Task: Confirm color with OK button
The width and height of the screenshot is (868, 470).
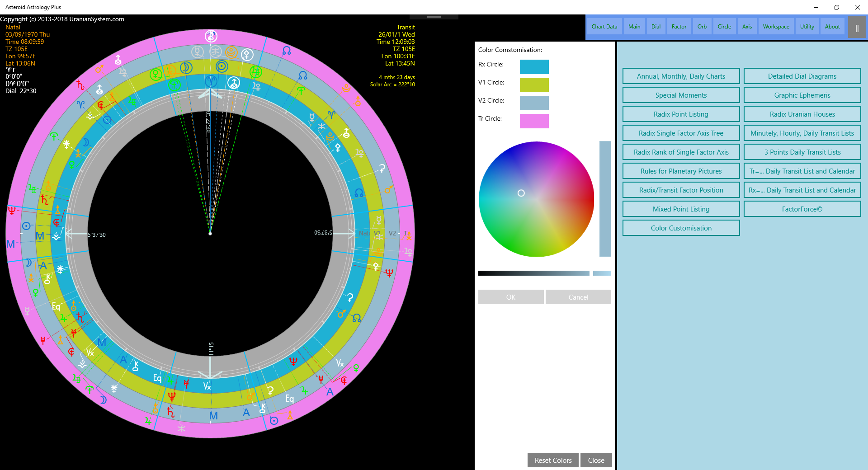Action: (511, 297)
